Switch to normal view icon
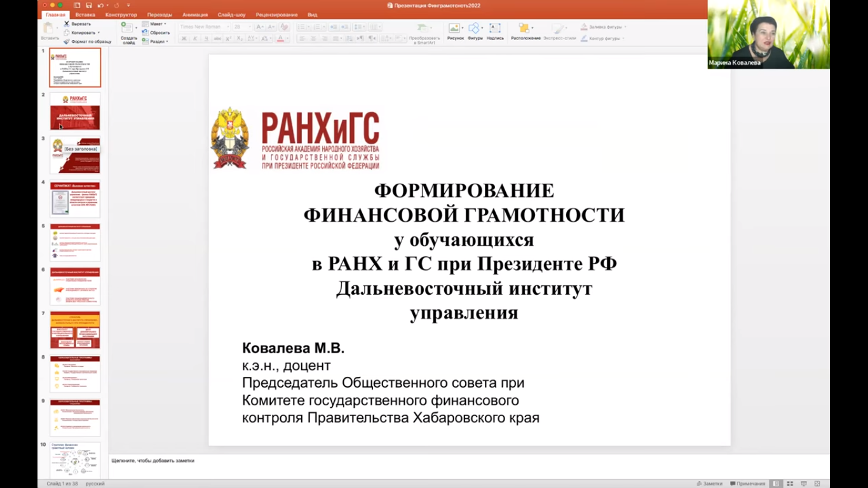This screenshot has width=868, height=488. pos(776,484)
